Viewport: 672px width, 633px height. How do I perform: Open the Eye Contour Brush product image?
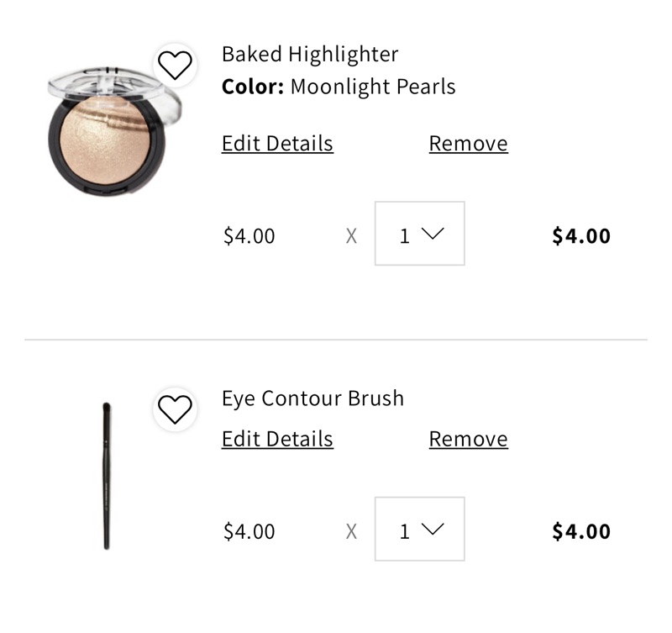pyautogui.click(x=107, y=475)
